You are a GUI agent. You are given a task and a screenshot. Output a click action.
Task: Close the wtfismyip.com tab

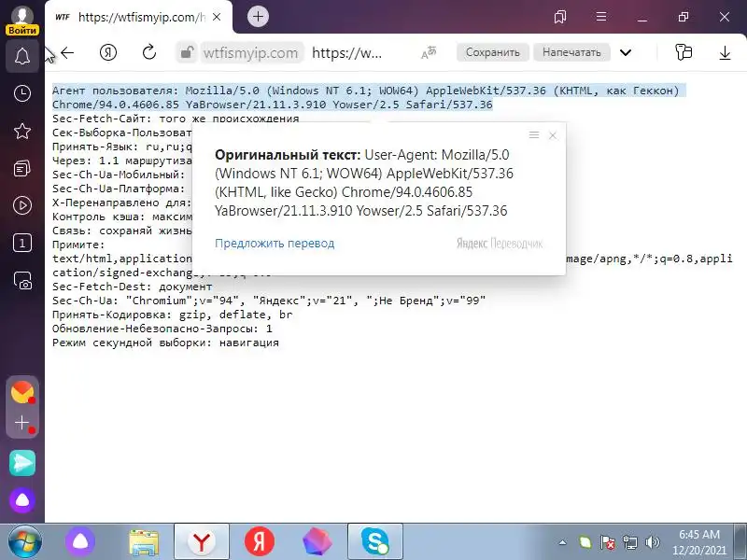[x=217, y=17]
